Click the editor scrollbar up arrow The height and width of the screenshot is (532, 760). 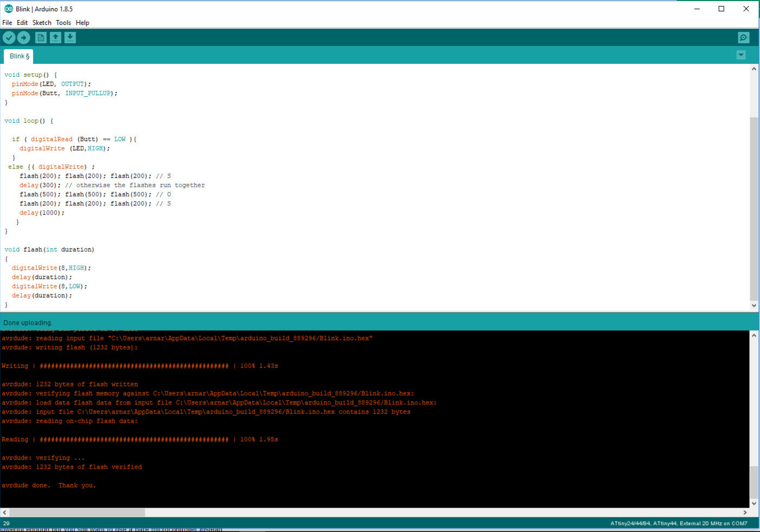[x=754, y=69]
